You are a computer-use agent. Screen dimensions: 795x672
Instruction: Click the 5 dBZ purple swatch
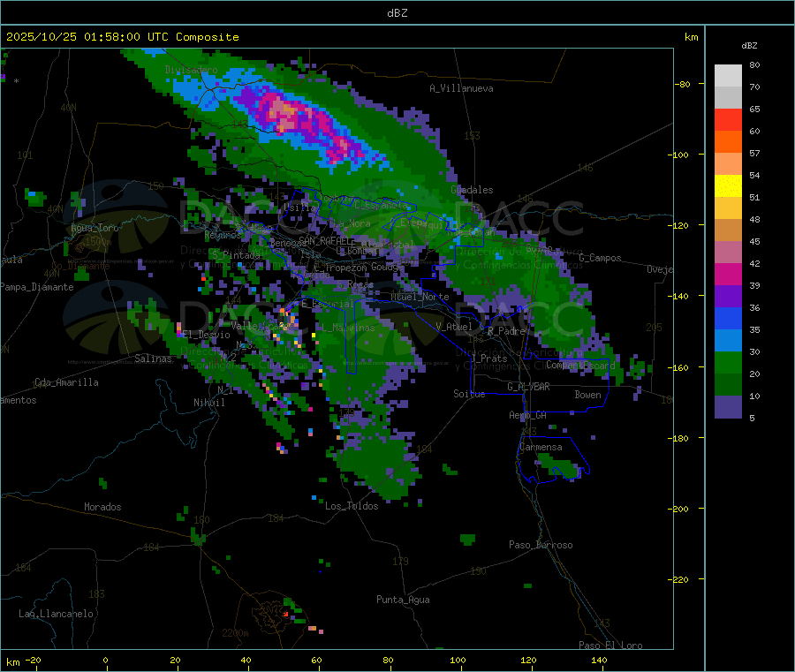(728, 407)
